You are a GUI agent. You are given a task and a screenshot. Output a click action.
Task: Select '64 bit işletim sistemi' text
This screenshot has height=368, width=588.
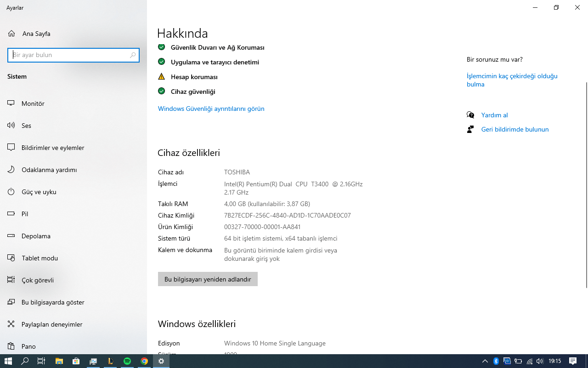pos(253,238)
